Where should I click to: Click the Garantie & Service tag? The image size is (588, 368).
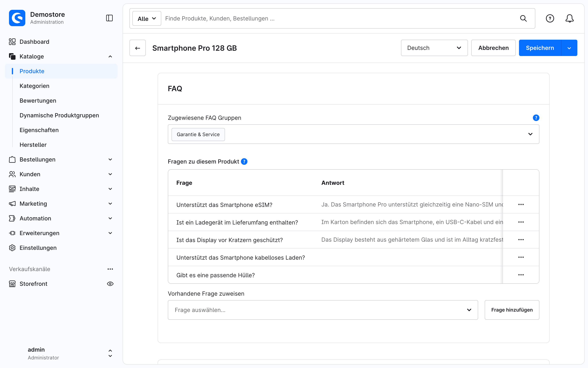[198, 134]
